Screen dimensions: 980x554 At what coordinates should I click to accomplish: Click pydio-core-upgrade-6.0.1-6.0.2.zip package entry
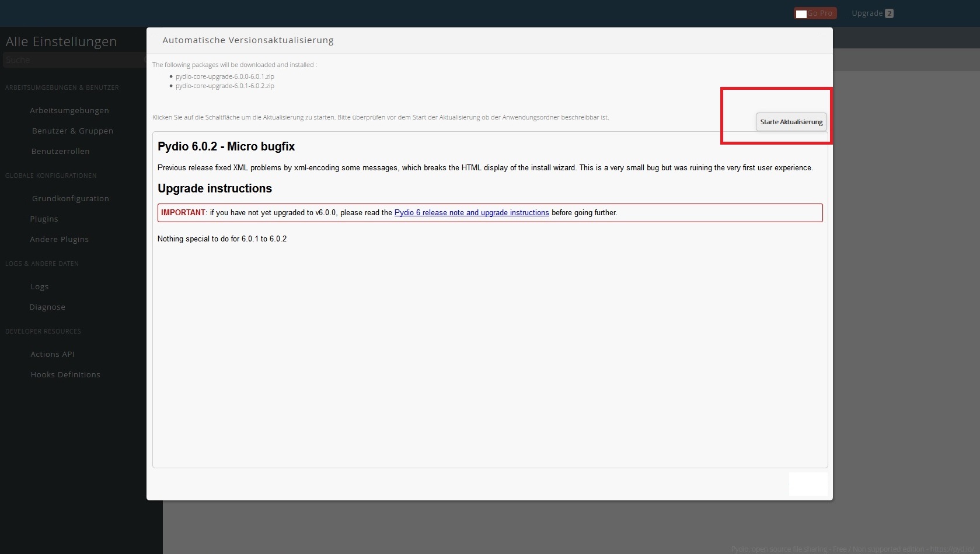click(225, 86)
